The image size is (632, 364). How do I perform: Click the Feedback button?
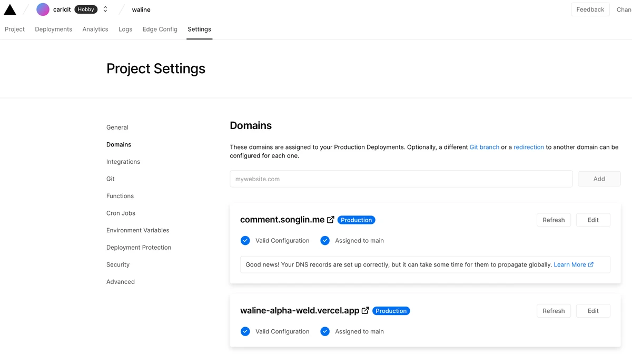pos(590,9)
